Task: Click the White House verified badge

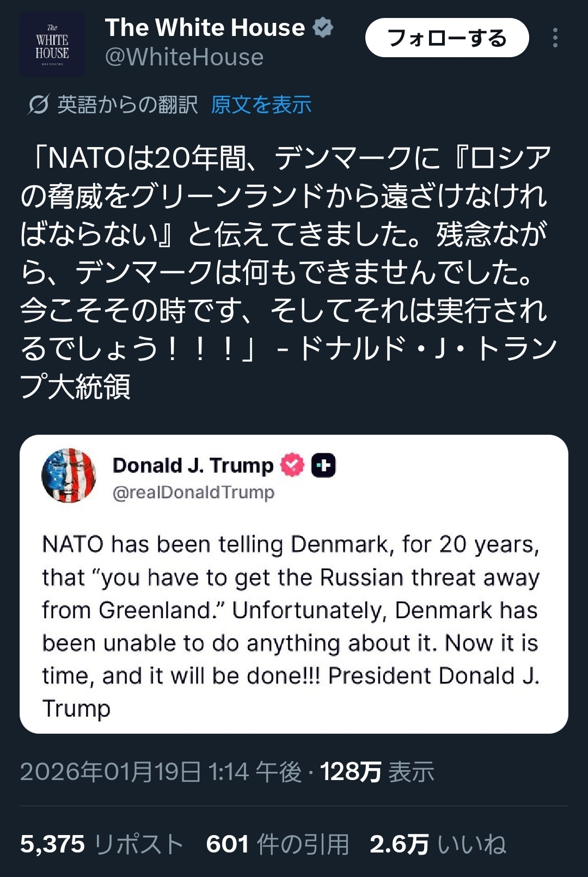Action: (x=323, y=27)
